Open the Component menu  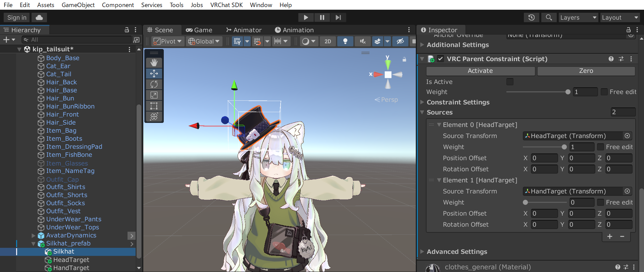coord(118,5)
